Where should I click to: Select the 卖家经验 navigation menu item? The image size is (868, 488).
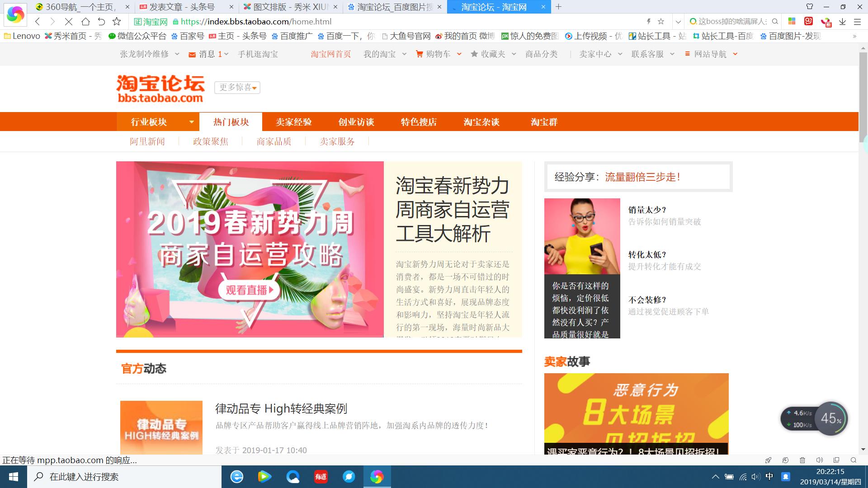293,122
